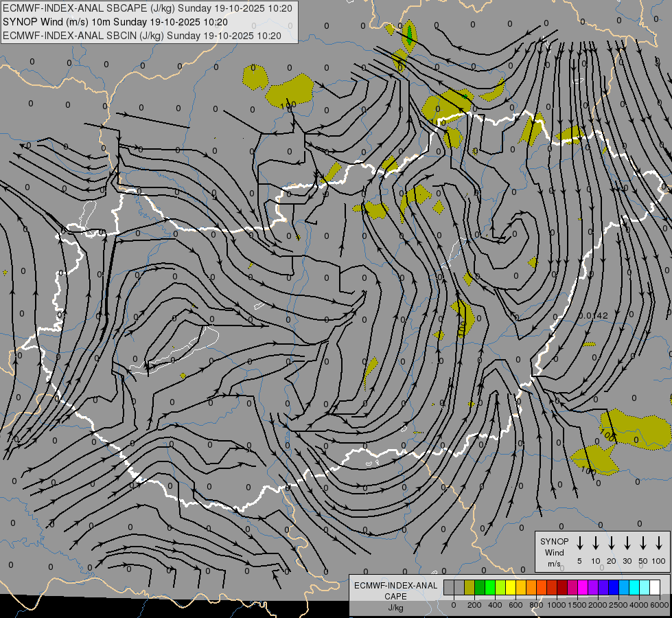Pick the bright green CAPE legend swatch
This screenshot has height=618, width=672.
coord(490,587)
